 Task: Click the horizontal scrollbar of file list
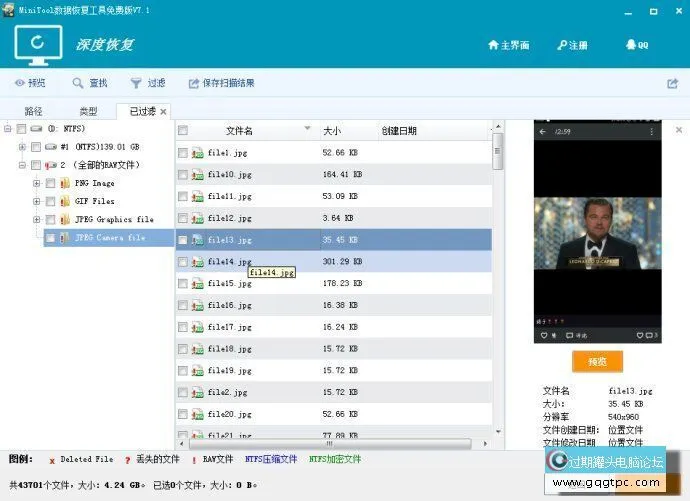click(x=330, y=443)
